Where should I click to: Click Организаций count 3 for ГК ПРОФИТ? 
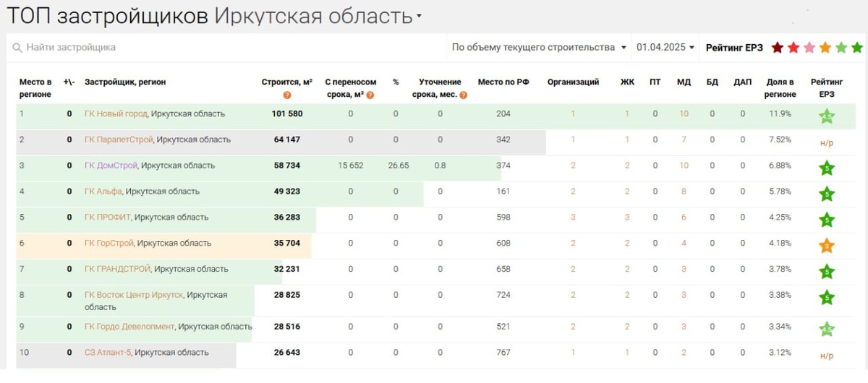pyautogui.click(x=573, y=218)
